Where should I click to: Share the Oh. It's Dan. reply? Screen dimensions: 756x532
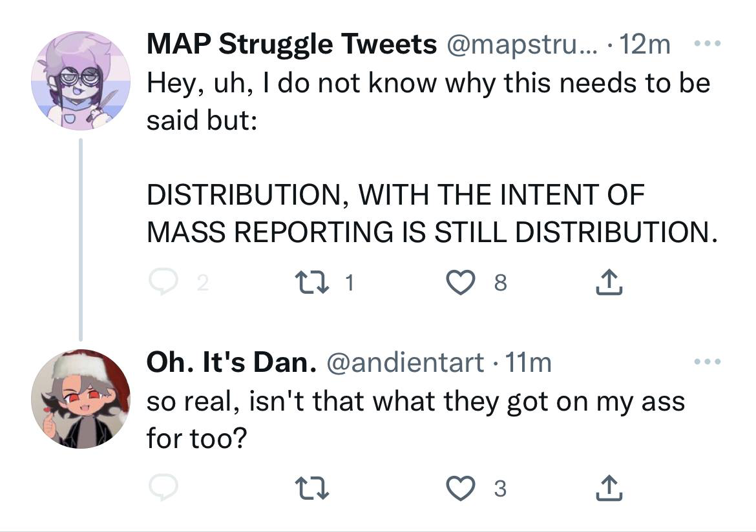pos(609,488)
